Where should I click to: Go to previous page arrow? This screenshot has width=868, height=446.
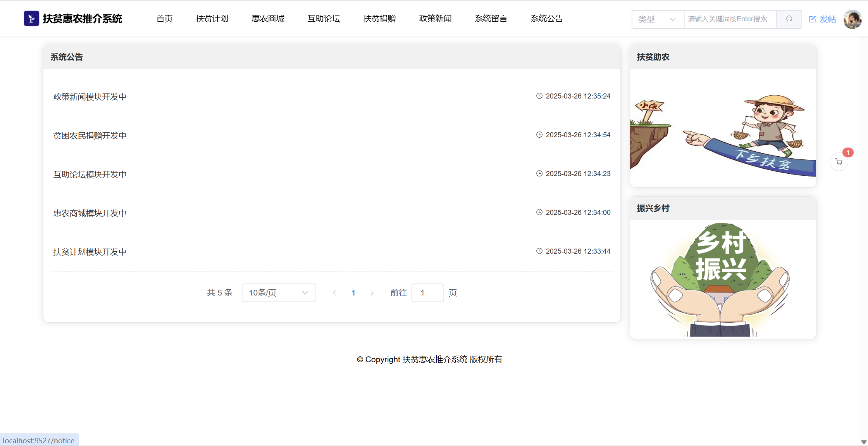(334, 293)
